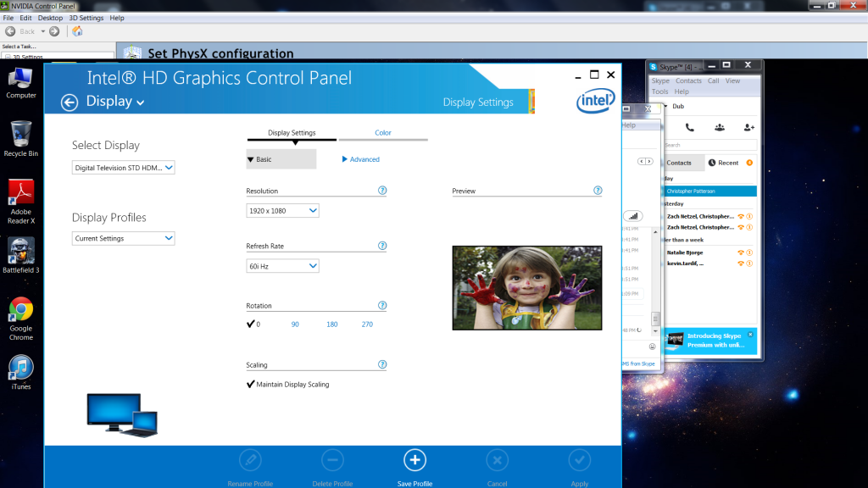Image resolution: width=868 pixels, height=488 pixels.
Task: Open the Resolution dropdown
Action: pos(282,211)
